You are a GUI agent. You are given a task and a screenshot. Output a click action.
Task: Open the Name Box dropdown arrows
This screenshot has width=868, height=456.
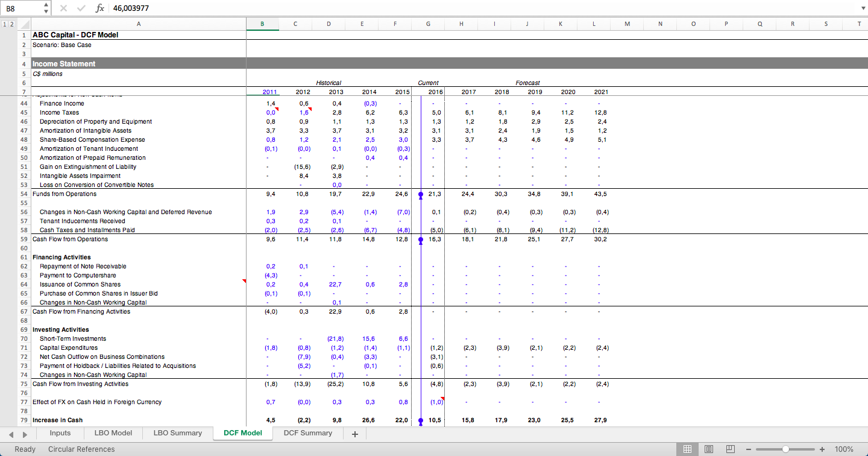tap(47, 8)
